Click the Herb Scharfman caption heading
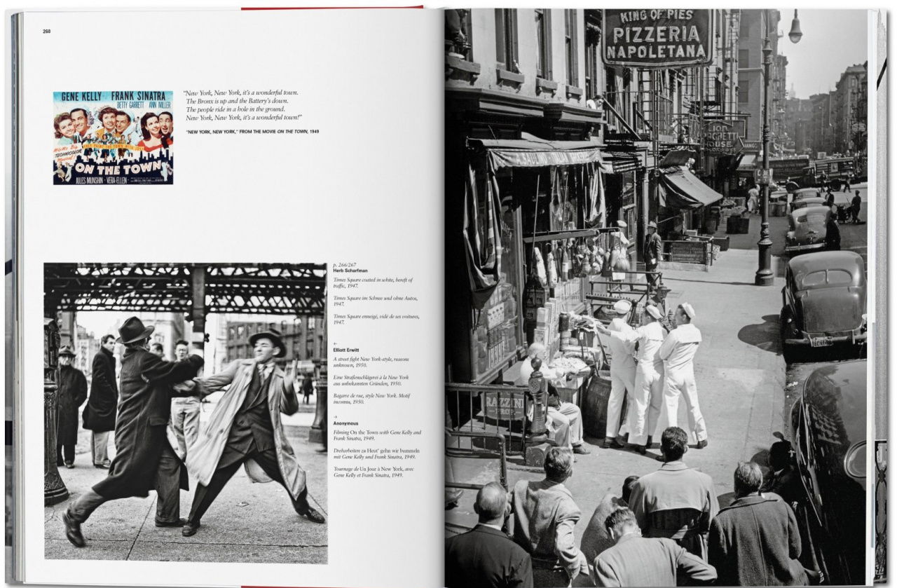This screenshot has width=897, height=588. pos(351,271)
